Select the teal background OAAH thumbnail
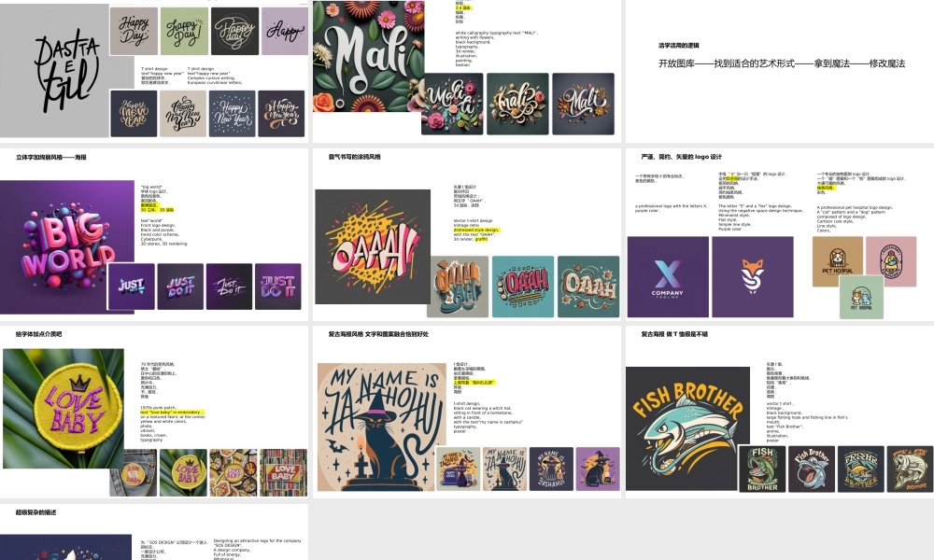Screen dimensions: 934x560 [522, 287]
